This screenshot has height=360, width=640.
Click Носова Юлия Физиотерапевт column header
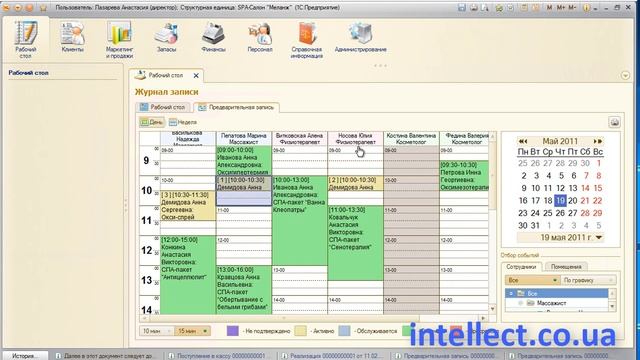coord(355,138)
